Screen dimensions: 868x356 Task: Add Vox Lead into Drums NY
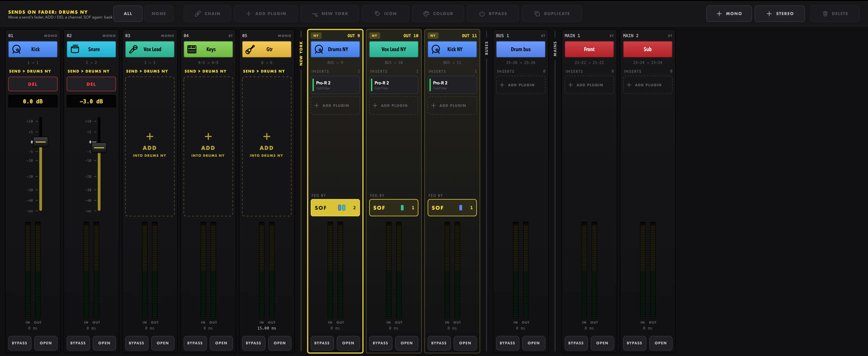tap(150, 146)
